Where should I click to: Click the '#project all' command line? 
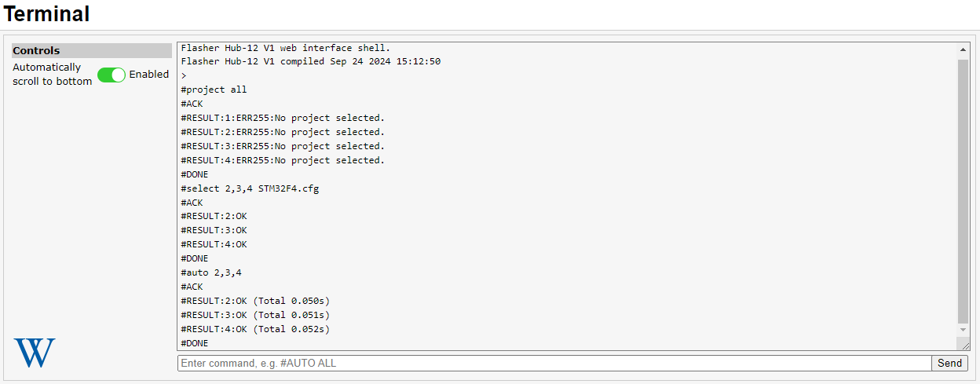click(x=214, y=90)
